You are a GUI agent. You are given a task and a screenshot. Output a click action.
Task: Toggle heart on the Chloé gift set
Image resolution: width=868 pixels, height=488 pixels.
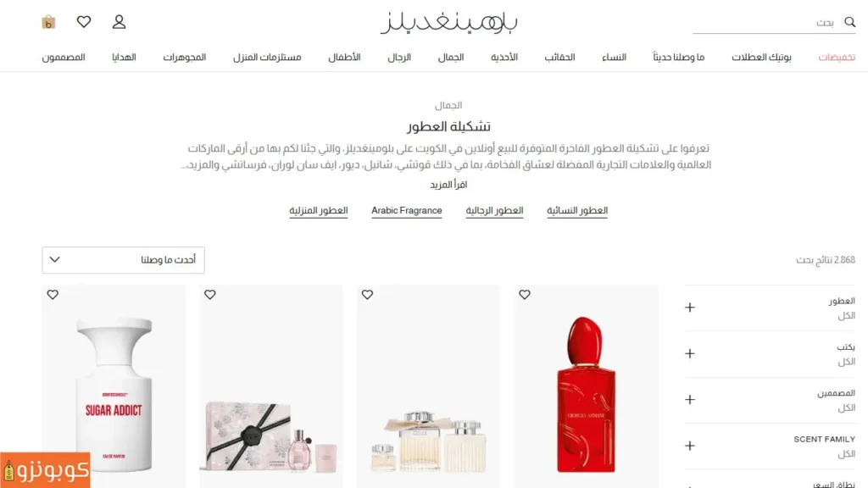[368, 295]
